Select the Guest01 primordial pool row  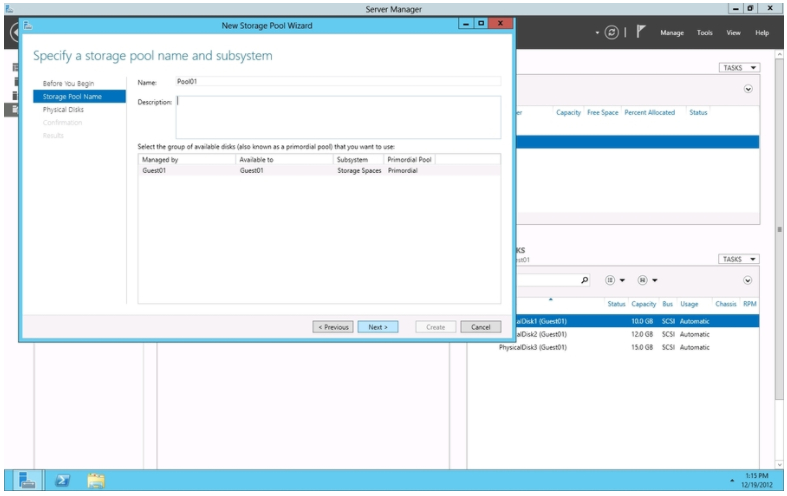click(319, 171)
